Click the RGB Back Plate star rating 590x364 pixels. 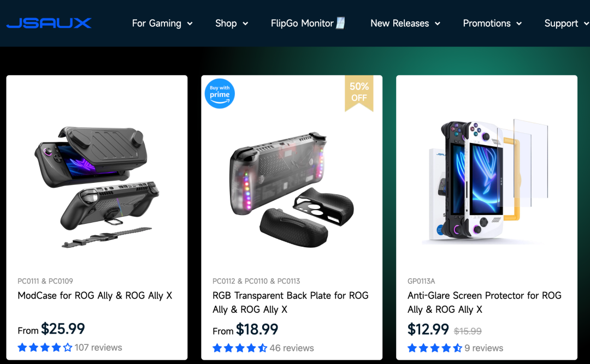click(x=240, y=348)
